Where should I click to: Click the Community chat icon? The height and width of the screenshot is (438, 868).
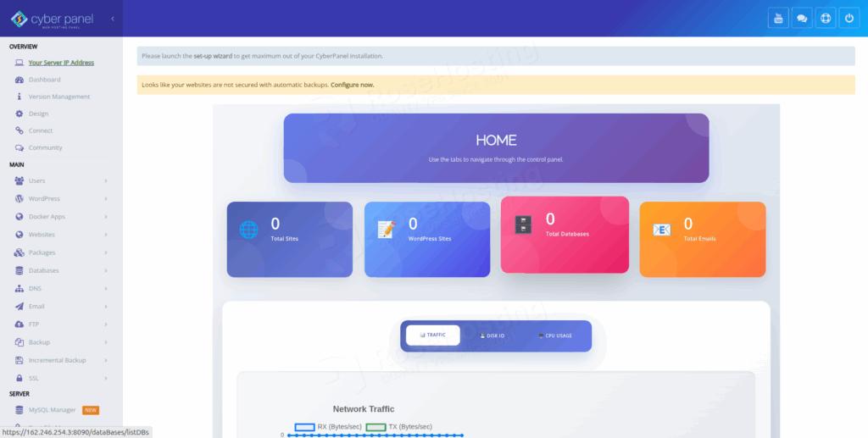pyautogui.click(x=19, y=147)
